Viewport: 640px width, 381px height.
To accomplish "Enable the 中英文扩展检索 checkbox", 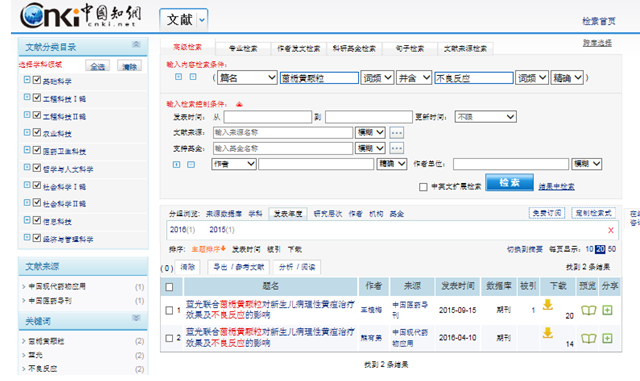I will coord(423,187).
